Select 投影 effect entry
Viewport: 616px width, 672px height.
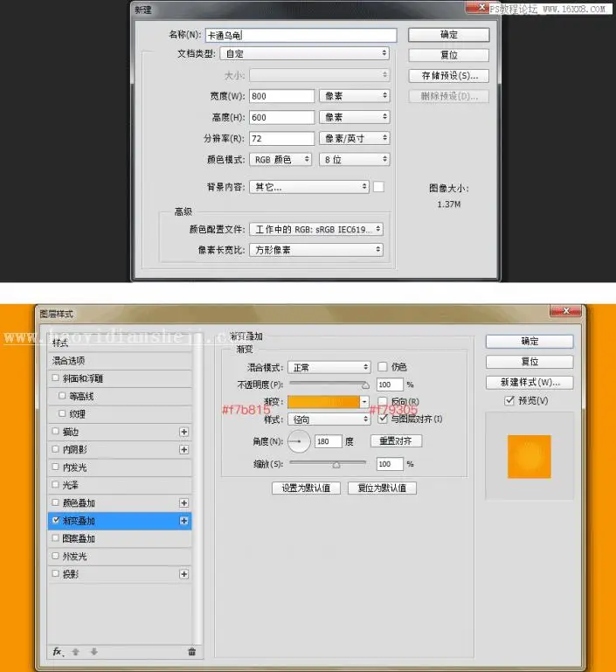pos(120,574)
